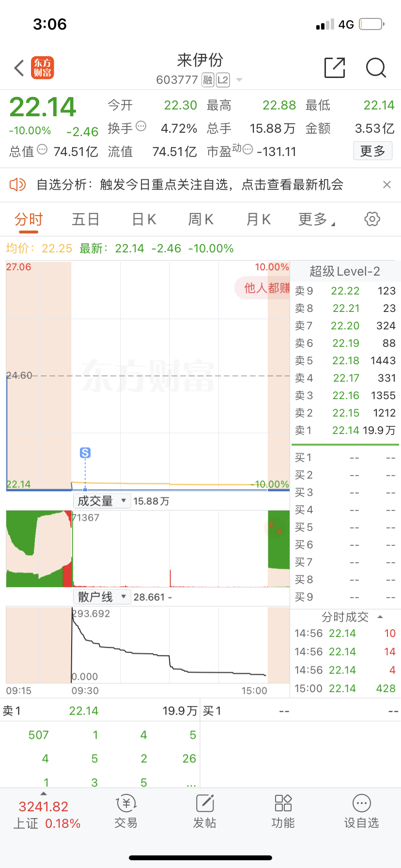This screenshot has width=401, height=868.
Task: Select the 卖5 row at 22.18
Action: 345,360
